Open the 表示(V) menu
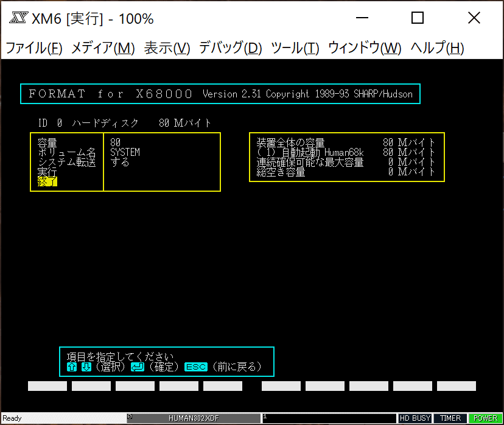This screenshot has height=425, width=504. (x=167, y=48)
